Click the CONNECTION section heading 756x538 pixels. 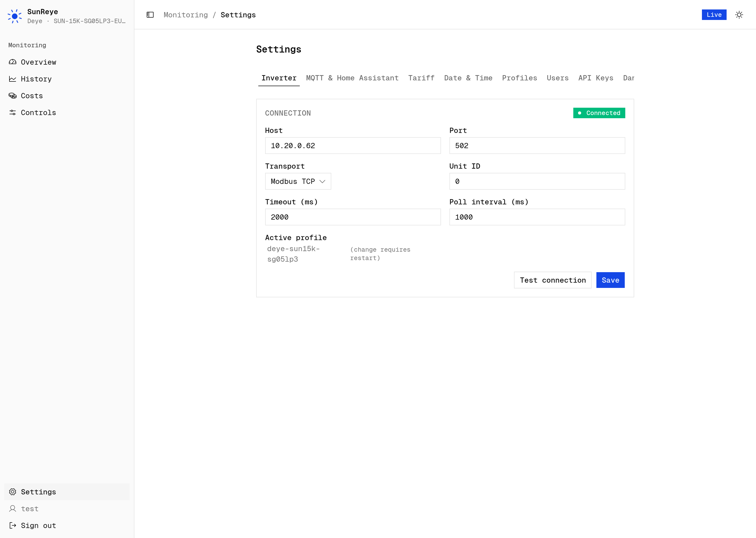pyautogui.click(x=288, y=113)
